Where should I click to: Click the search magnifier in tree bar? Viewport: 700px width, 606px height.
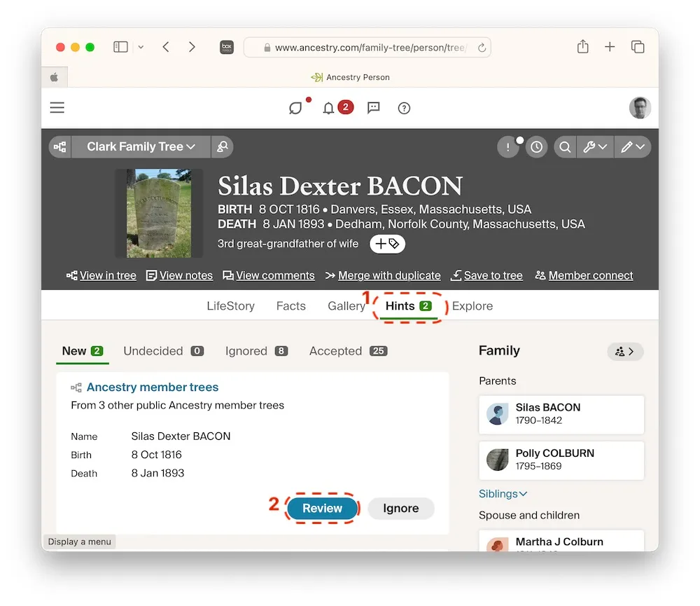point(565,147)
